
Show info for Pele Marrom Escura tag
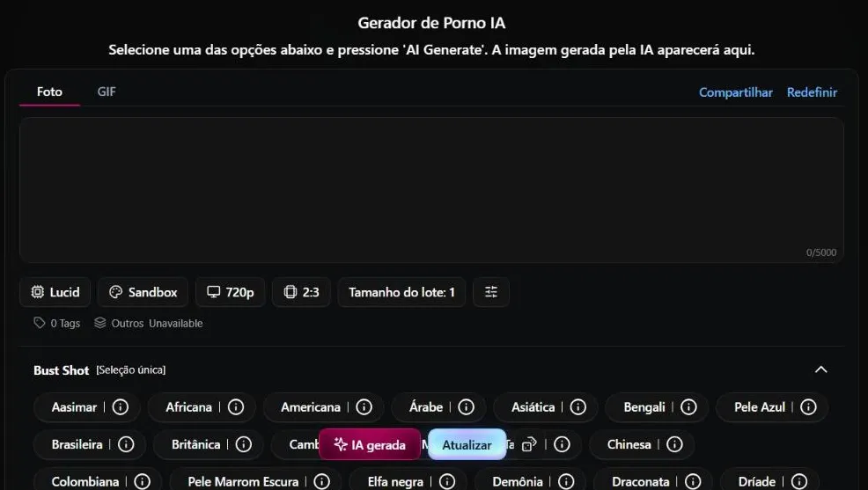click(321, 482)
